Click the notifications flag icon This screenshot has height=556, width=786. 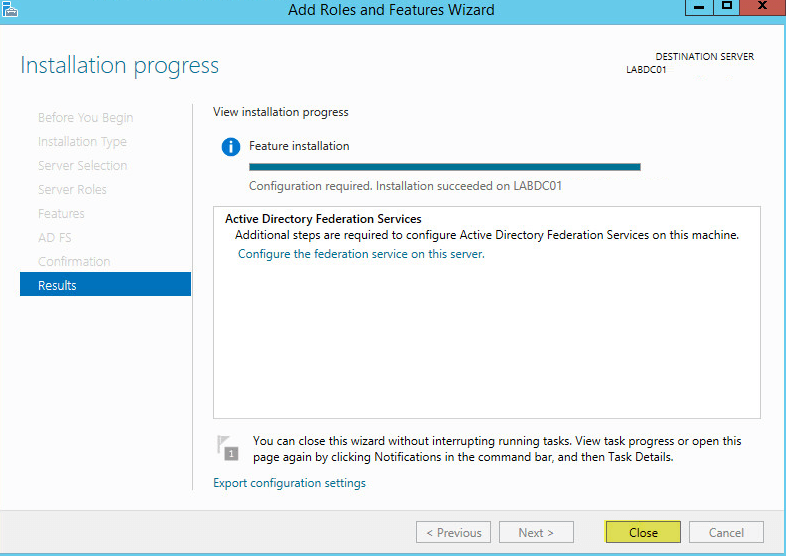227,448
